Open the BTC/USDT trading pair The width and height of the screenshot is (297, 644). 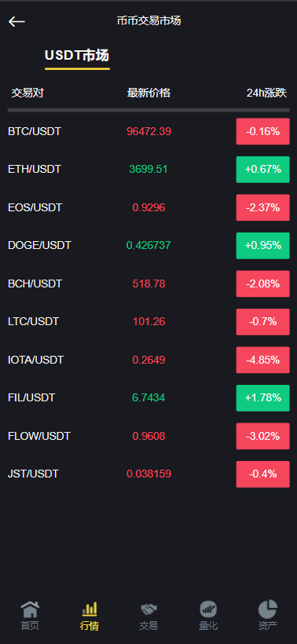(x=148, y=131)
